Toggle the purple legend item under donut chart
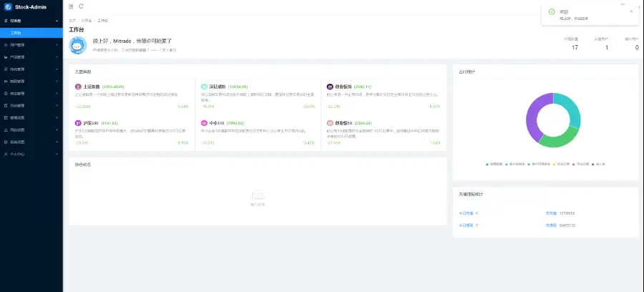This screenshot has height=292, width=644. point(600,164)
